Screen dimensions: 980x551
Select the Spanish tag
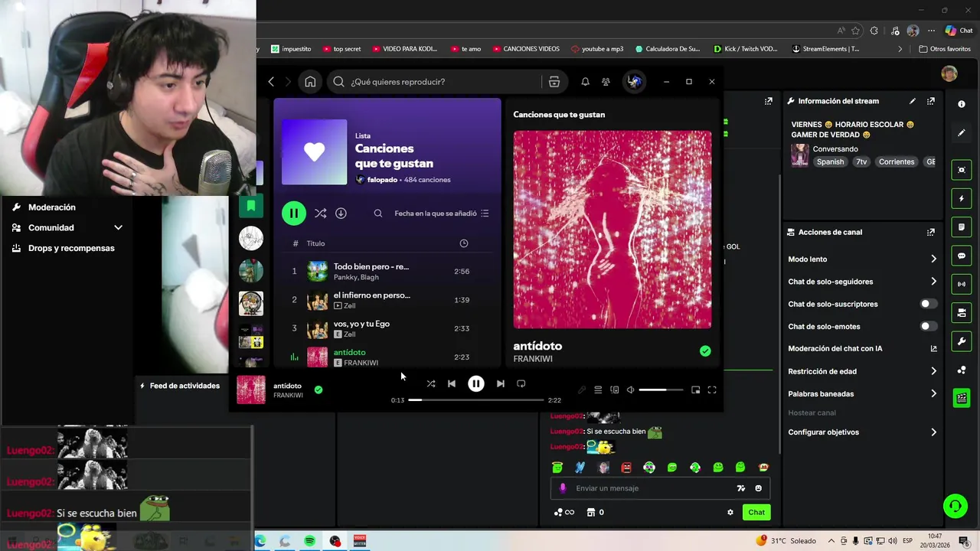[x=830, y=162]
